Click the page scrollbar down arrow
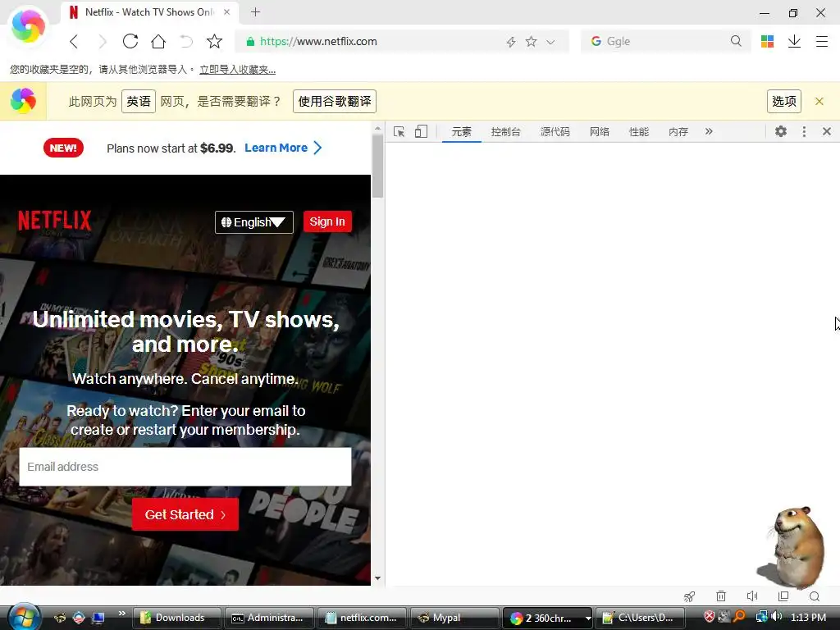The height and width of the screenshot is (630, 840). [x=377, y=578]
